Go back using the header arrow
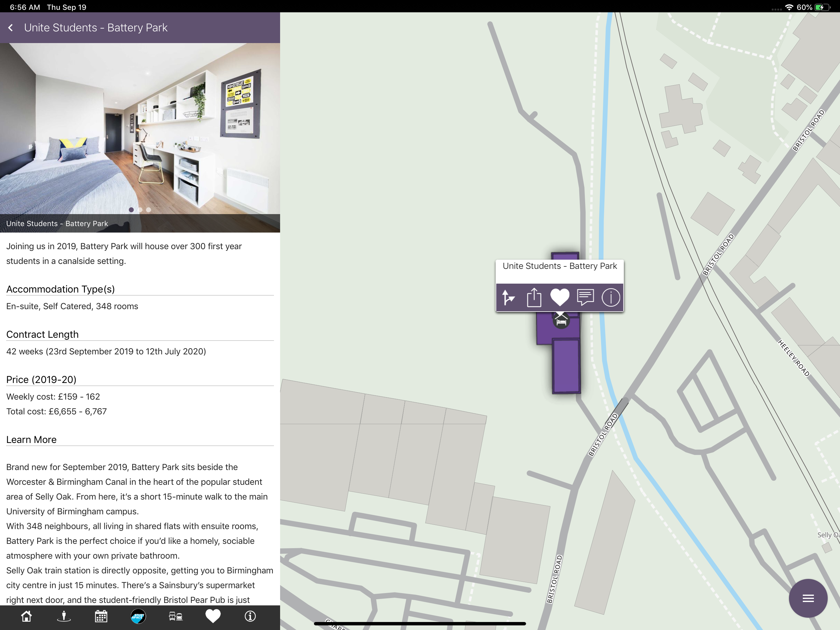This screenshot has height=630, width=840. point(11,28)
